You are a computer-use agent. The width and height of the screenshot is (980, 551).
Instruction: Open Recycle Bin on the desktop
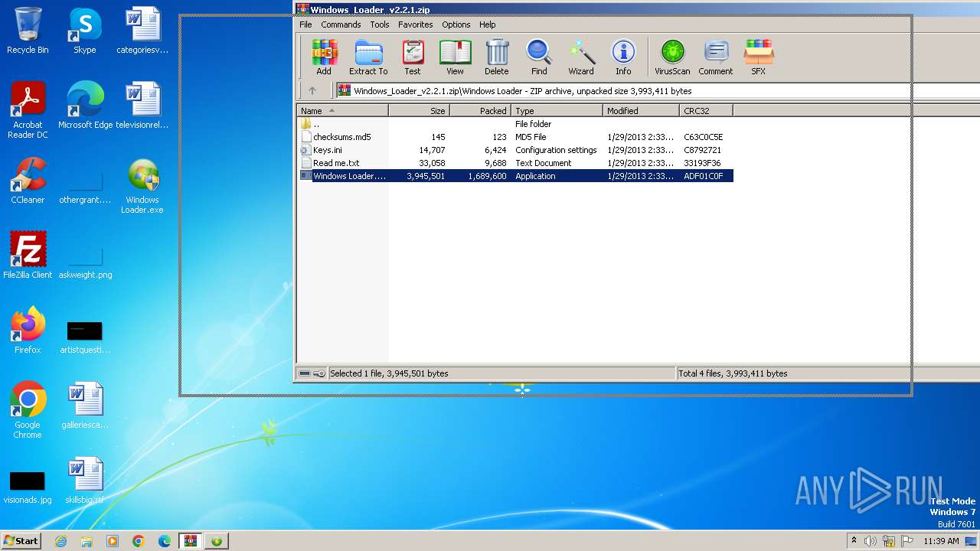pos(28,31)
